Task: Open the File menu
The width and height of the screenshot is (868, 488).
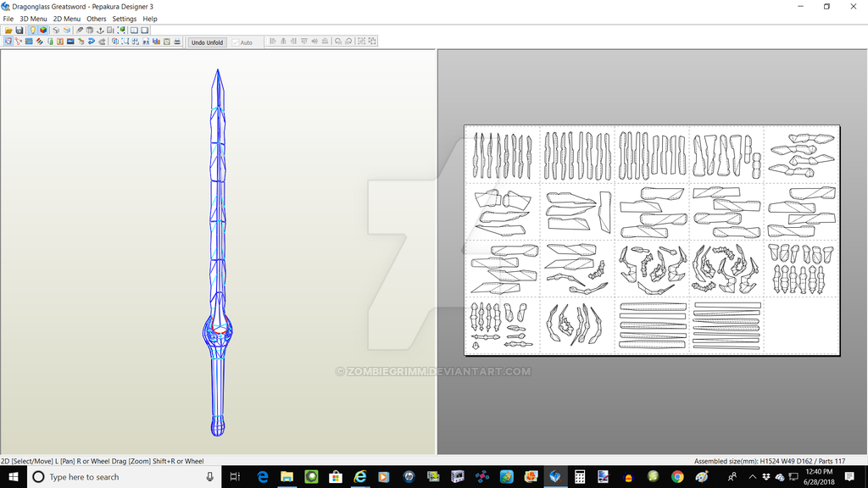Action: tap(8, 19)
